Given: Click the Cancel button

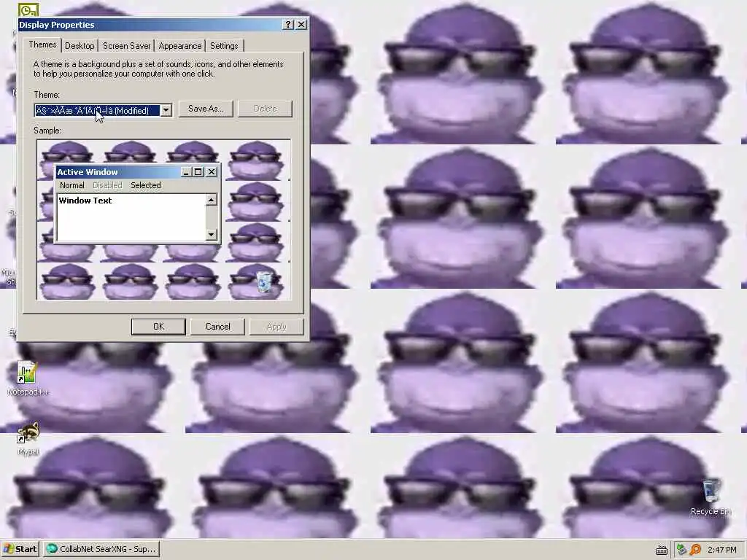Looking at the screenshot, I should tap(217, 327).
